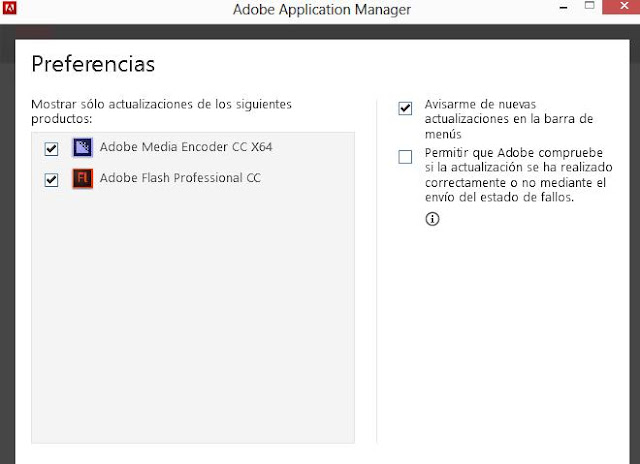This screenshot has width=640, height=464.
Task: Select the Adobe Media Encoder CC X64 label
Action: pos(186,148)
